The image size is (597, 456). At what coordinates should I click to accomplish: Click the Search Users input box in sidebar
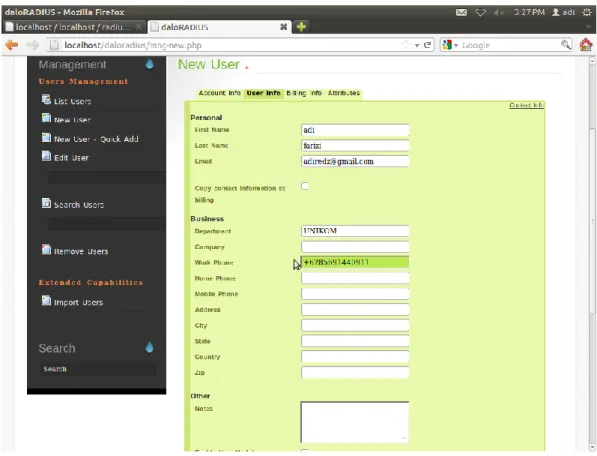click(107, 225)
